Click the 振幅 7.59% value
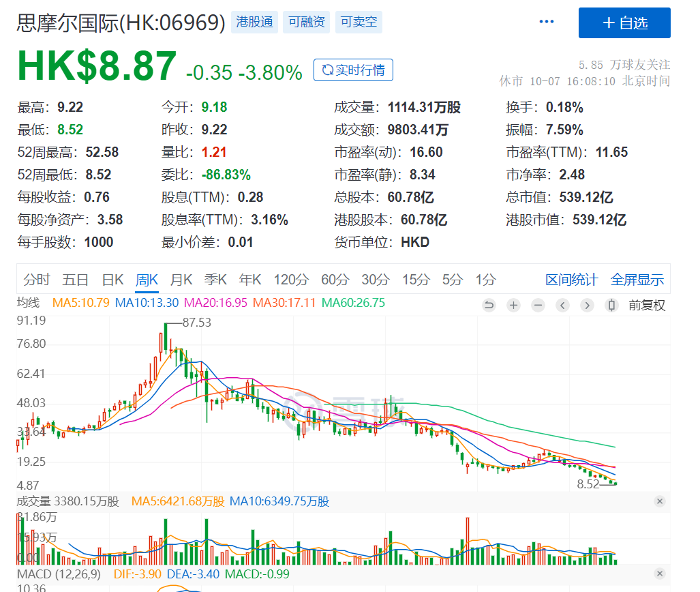This screenshot has height=592, width=700. pyautogui.click(x=564, y=130)
